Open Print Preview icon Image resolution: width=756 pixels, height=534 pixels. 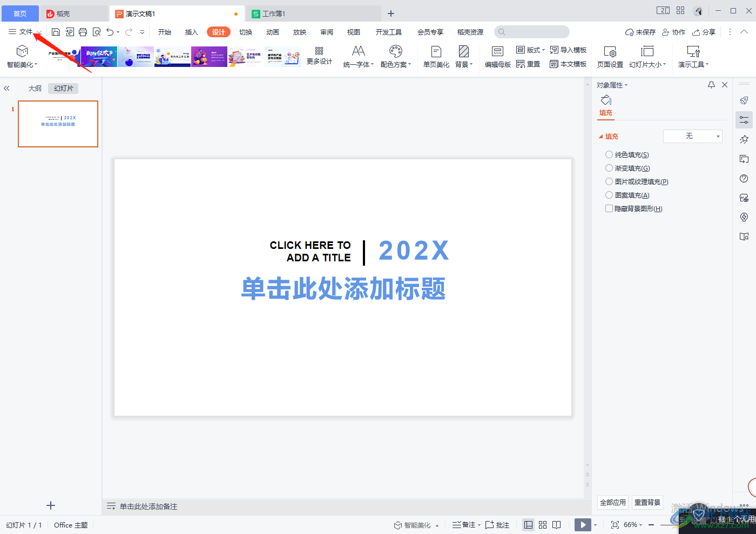point(97,32)
